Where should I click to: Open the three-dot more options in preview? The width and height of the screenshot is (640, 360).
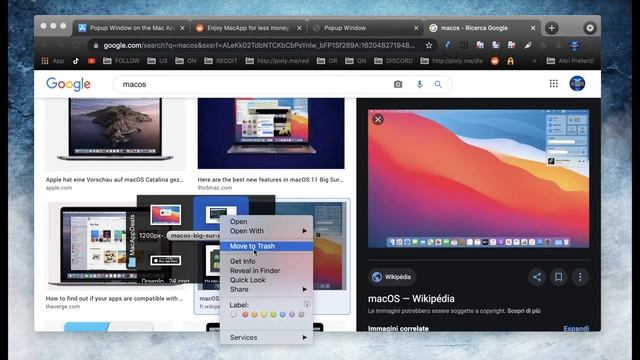(x=580, y=277)
